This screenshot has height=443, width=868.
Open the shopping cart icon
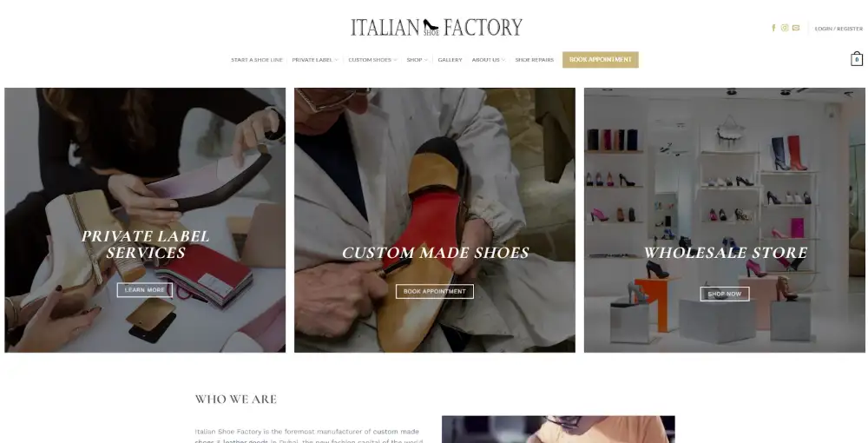857,59
